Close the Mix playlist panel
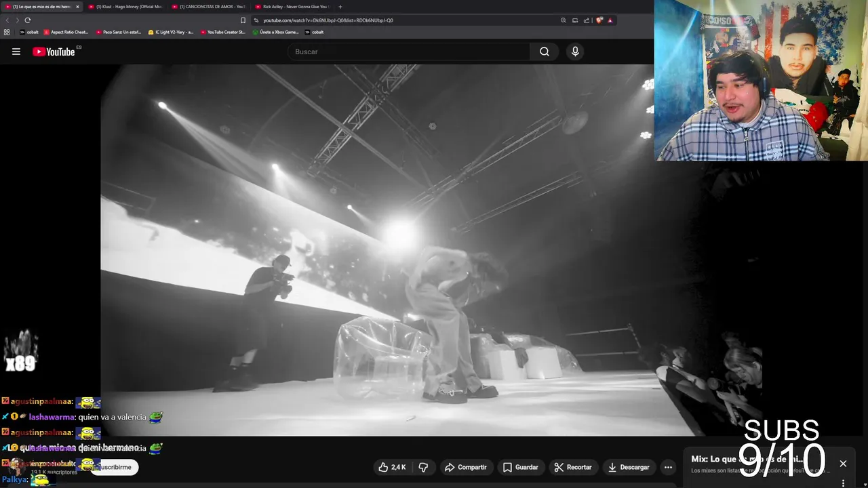This screenshot has width=868, height=488. [x=843, y=464]
